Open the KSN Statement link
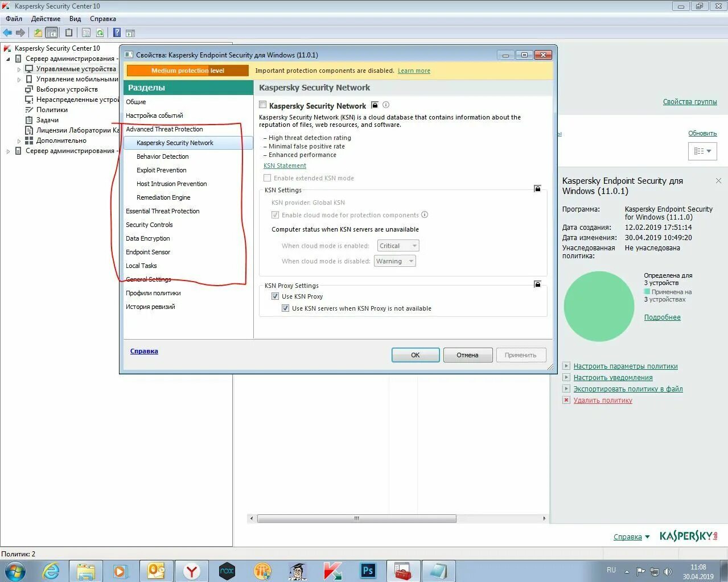 (285, 166)
